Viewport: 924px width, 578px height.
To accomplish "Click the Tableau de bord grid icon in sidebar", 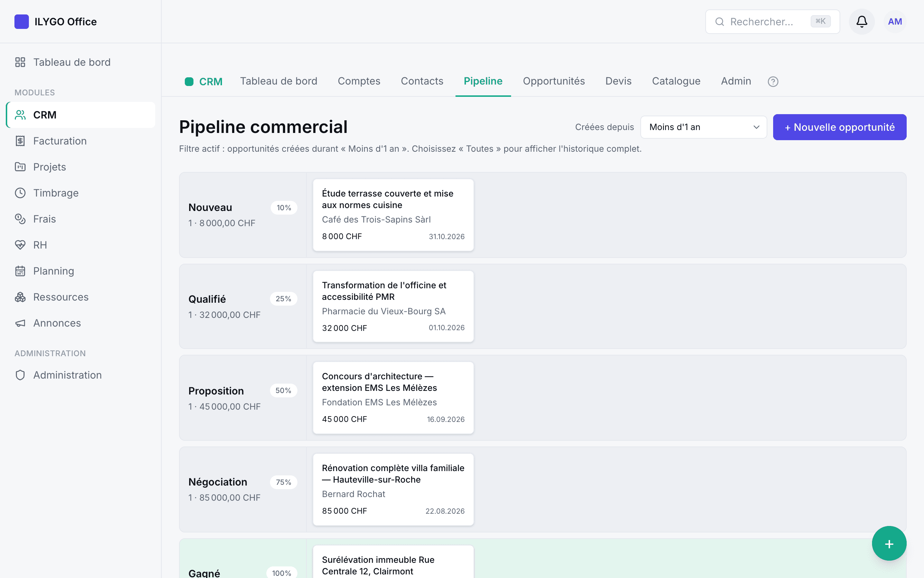I will (x=20, y=62).
